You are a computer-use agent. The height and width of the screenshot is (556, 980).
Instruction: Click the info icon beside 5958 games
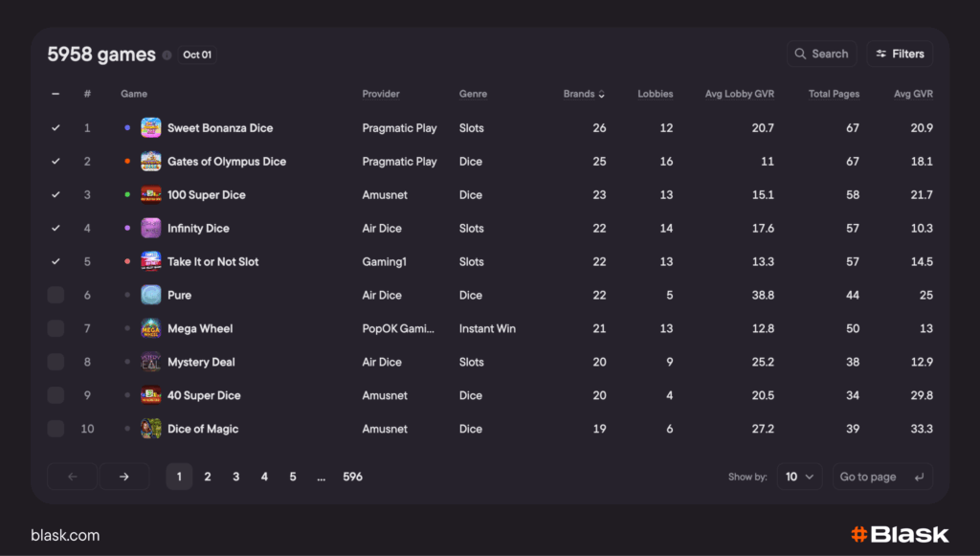[x=167, y=56]
